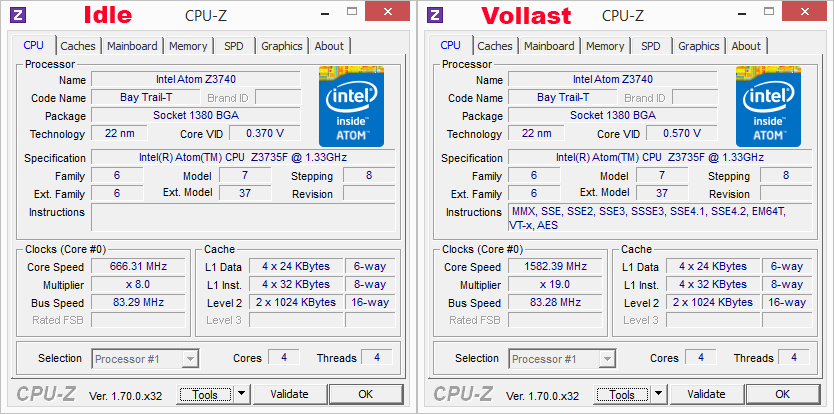This screenshot has width=834, height=414.
Task: Click L1 Inst. 4 x 32 KBytes in Vollast window
Action: click(713, 285)
